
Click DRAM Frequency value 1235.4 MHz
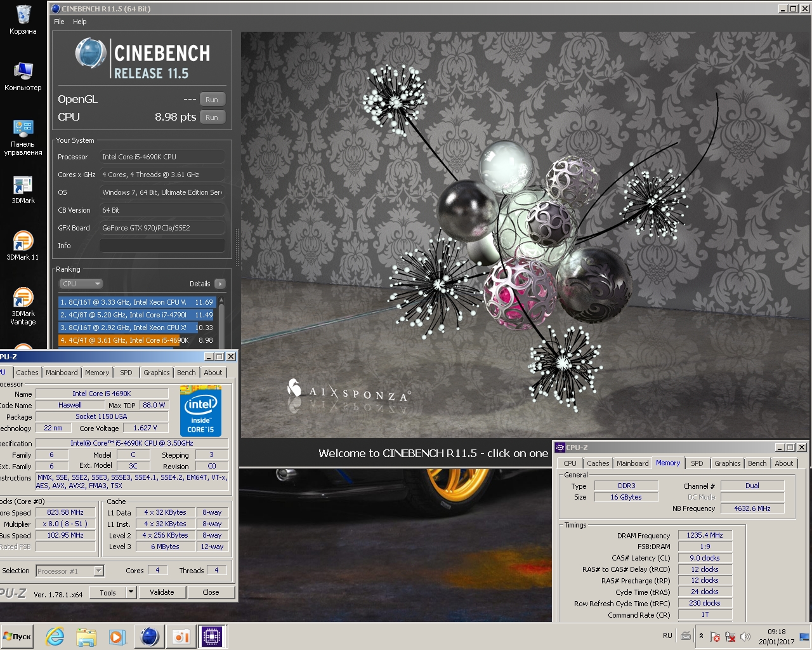click(x=705, y=535)
